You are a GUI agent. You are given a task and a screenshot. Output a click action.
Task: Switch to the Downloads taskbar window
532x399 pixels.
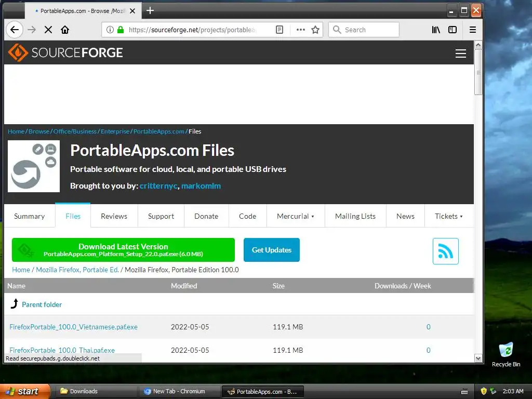(96, 391)
